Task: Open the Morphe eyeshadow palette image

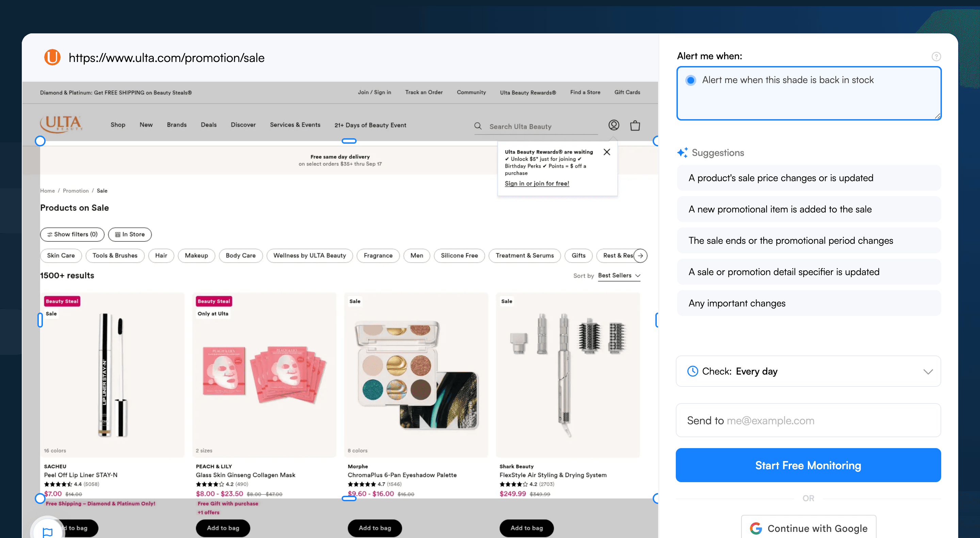Action: tap(416, 375)
